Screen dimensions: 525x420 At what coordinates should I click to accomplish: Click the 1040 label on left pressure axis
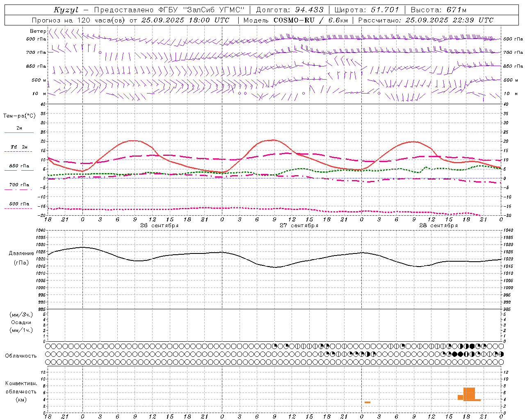tap(40, 231)
